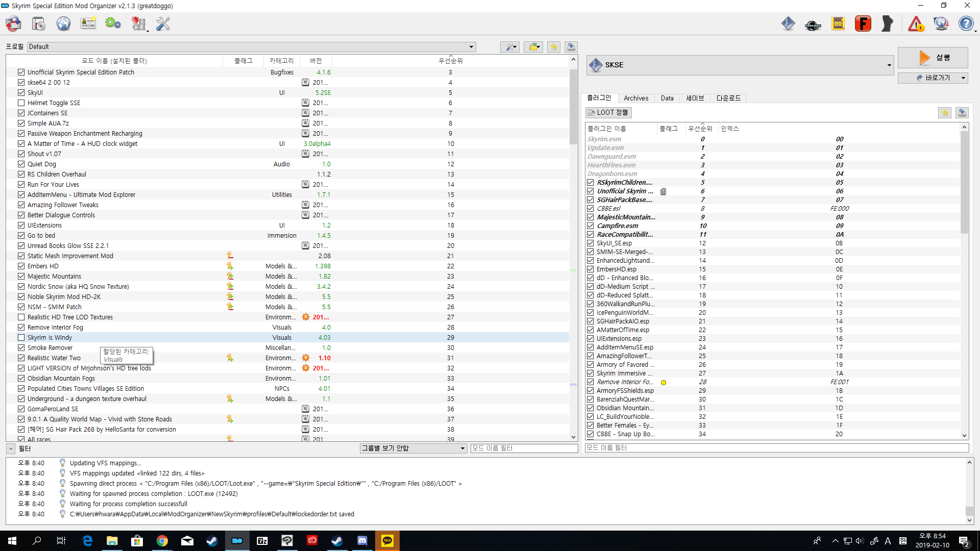Open KakaoTalk from the taskbar
Viewport: 980px width, 551px height.
point(387,541)
